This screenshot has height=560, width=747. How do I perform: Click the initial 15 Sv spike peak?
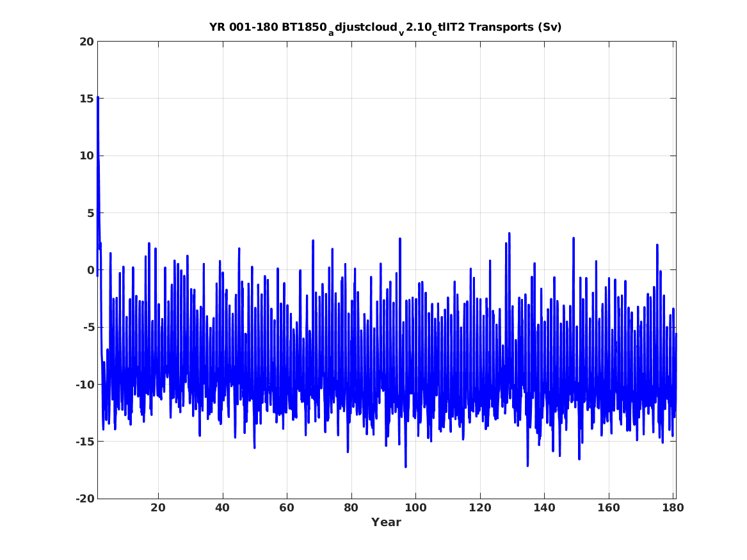pyautogui.click(x=98, y=98)
